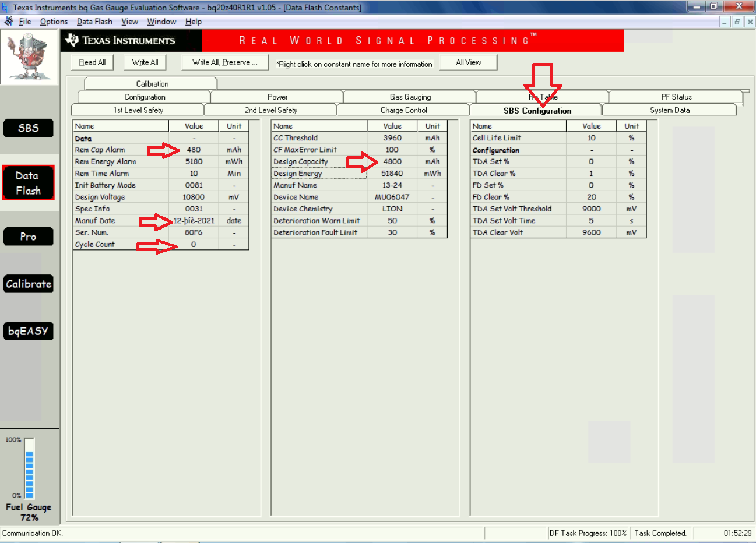Viewport: 756px width, 543px height.
Task: Select the Rem Time Alarm value 10
Action: click(194, 173)
